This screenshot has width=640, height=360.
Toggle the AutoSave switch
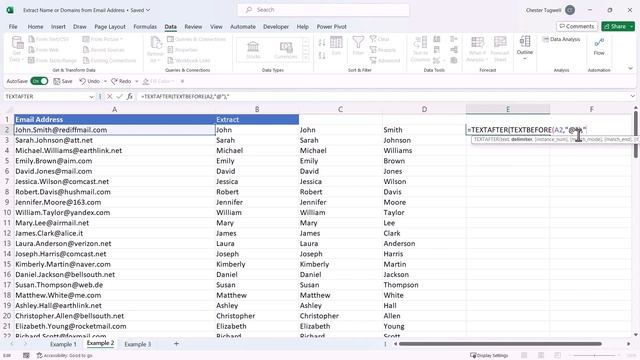[x=39, y=81]
